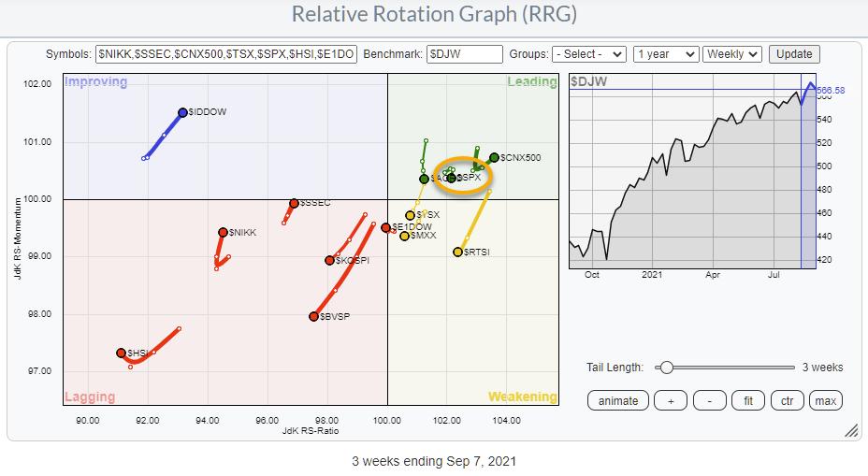Click the Tail Length slider handle
The height and width of the screenshot is (476, 868).
coord(667,368)
